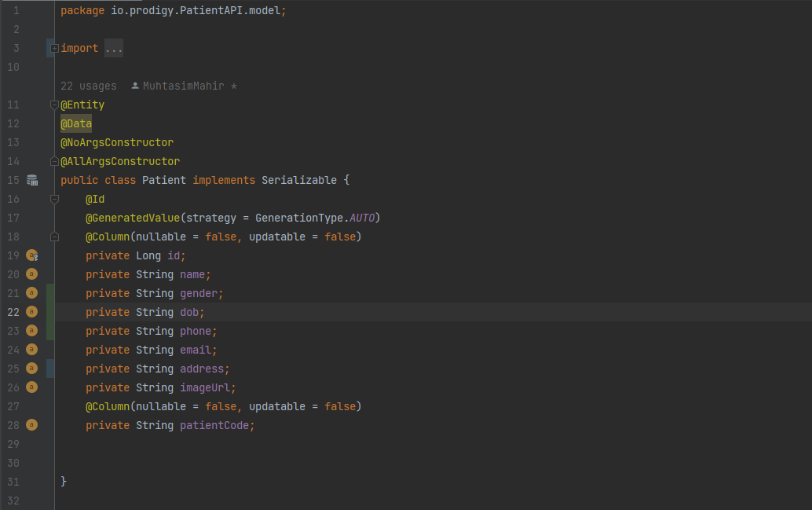The image size is (812, 510).
Task: Click the Serializable interface name
Action: point(298,181)
